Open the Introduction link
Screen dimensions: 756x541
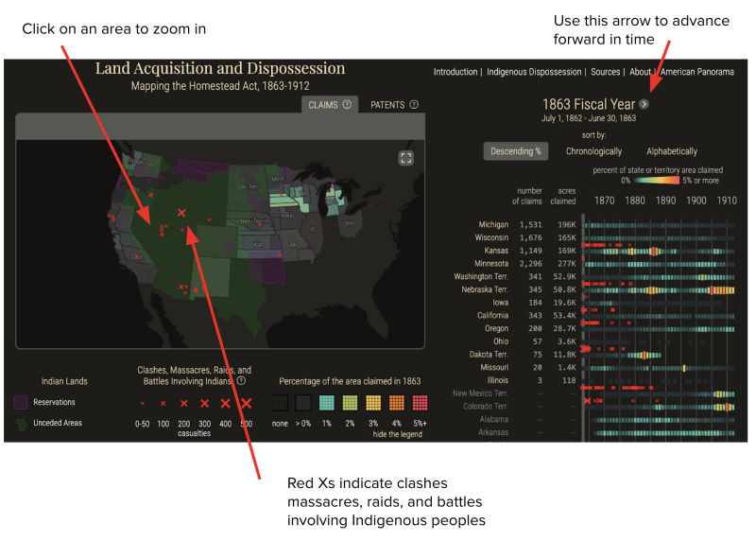pyautogui.click(x=455, y=72)
